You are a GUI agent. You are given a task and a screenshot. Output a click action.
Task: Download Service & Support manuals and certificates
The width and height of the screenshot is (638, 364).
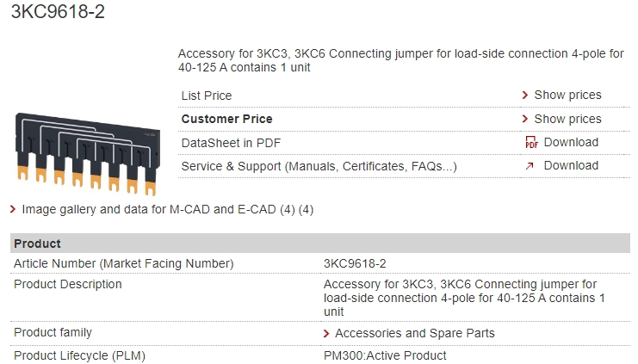click(x=571, y=166)
